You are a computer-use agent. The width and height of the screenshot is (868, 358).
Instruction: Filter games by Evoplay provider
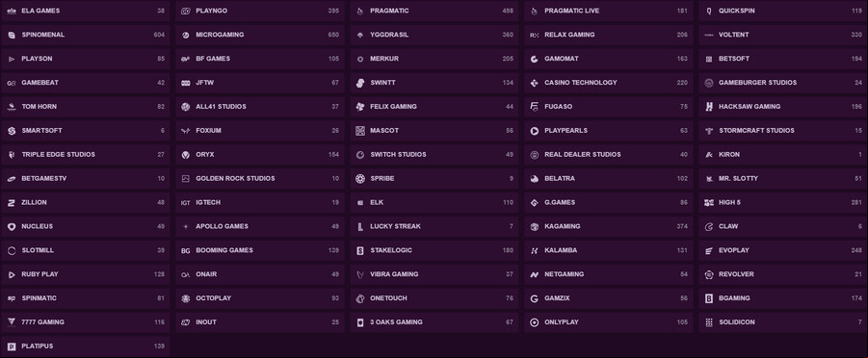(x=783, y=250)
